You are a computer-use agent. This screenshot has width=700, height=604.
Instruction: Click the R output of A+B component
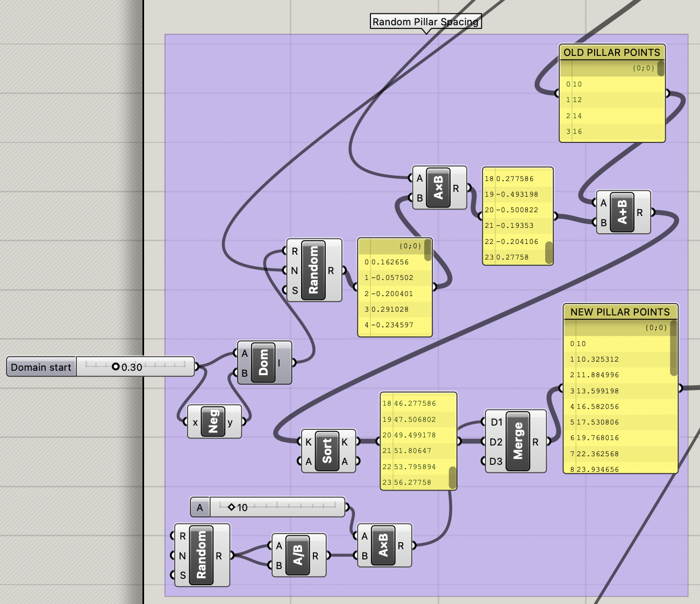640,212
